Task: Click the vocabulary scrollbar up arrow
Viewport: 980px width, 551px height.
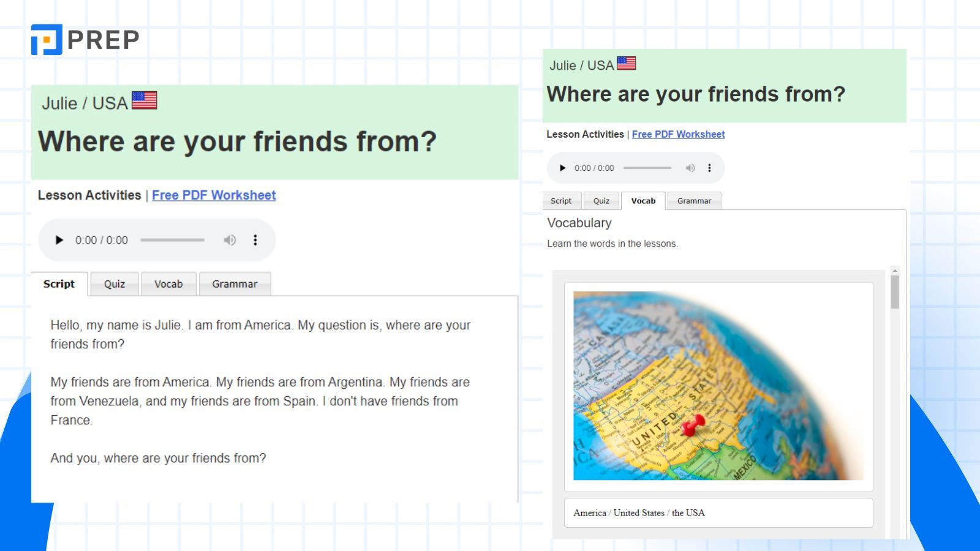Action: [895, 271]
